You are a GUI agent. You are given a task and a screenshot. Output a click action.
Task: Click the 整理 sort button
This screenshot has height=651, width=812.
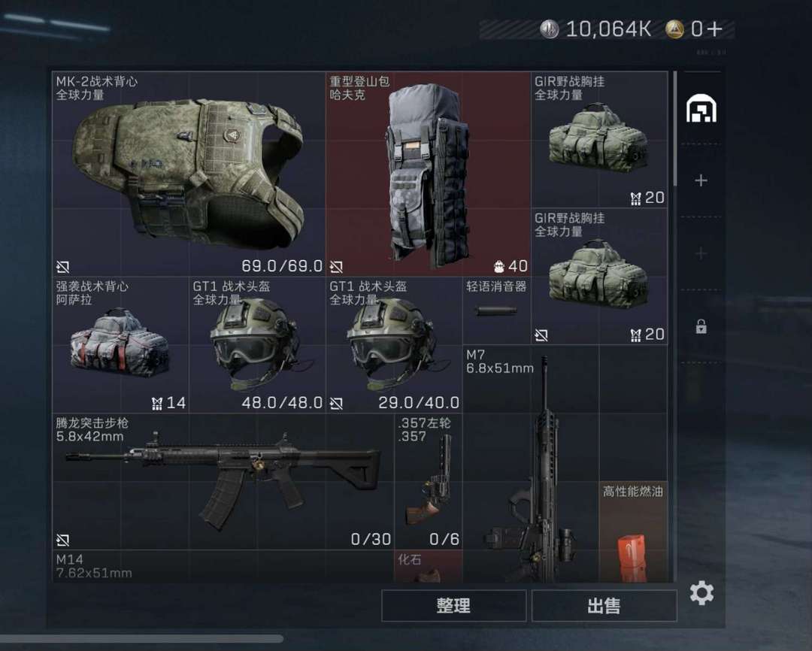(453, 605)
